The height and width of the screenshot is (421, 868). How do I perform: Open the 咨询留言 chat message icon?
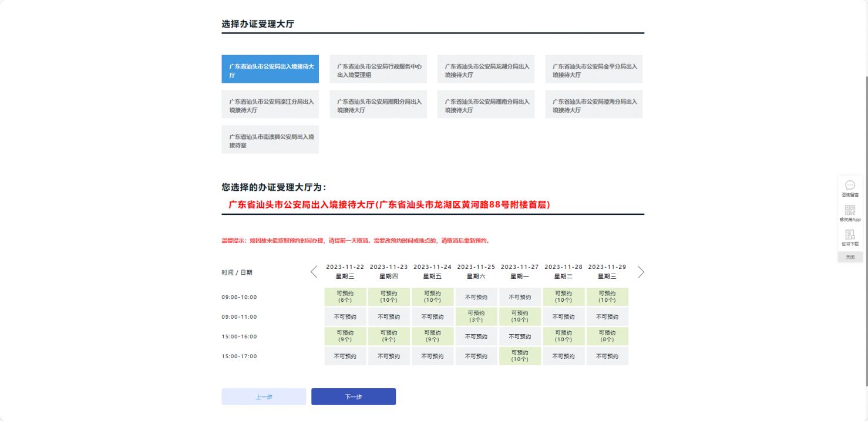(850, 188)
